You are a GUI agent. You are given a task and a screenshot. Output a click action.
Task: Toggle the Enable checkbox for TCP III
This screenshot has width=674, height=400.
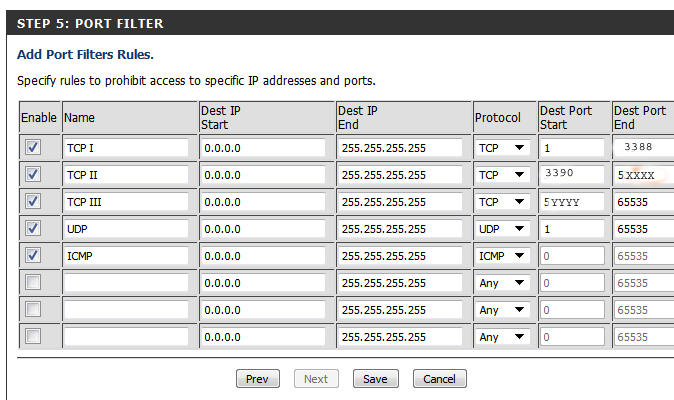[x=33, y=201]
